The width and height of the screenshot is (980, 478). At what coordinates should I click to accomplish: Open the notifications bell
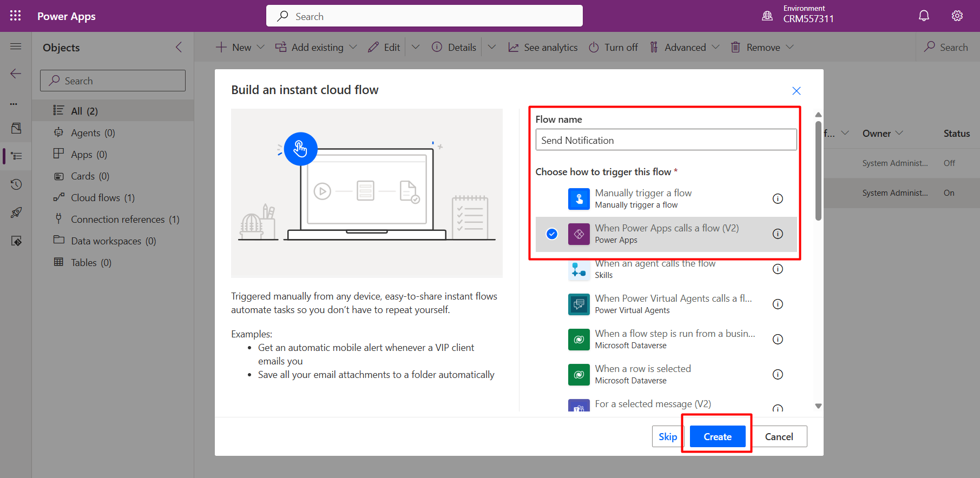tap(924, 16)
